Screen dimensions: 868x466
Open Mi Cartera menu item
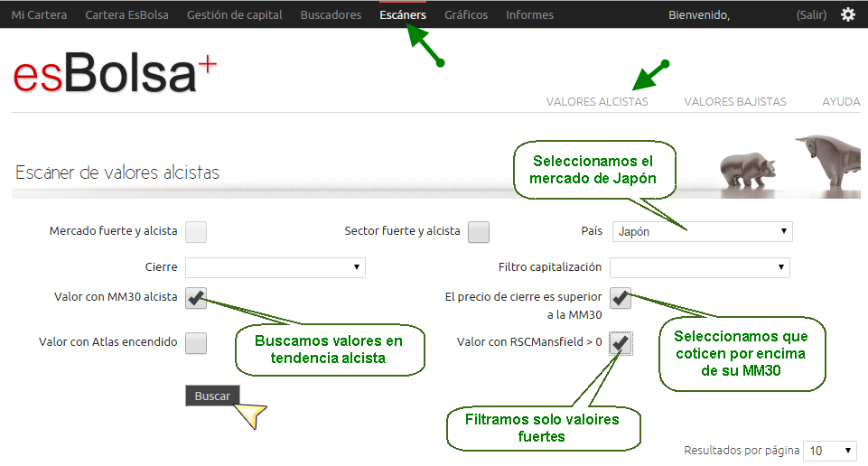point(39,14)
